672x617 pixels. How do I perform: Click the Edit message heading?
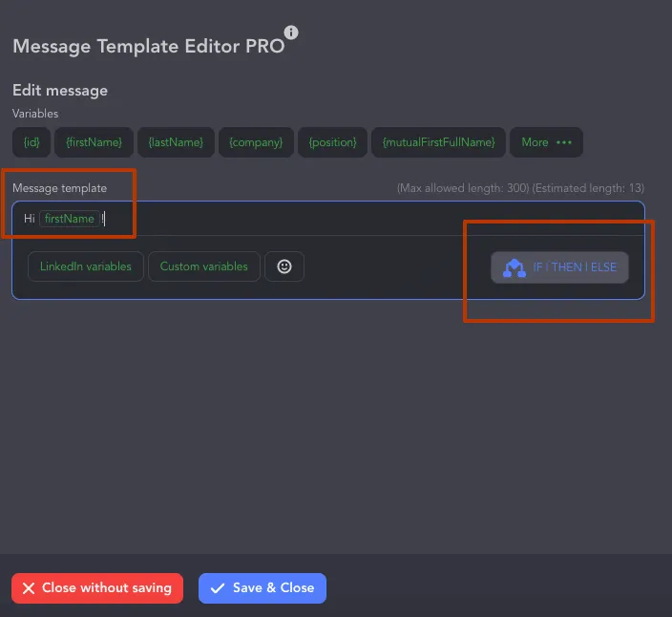[x=60, y=91]
